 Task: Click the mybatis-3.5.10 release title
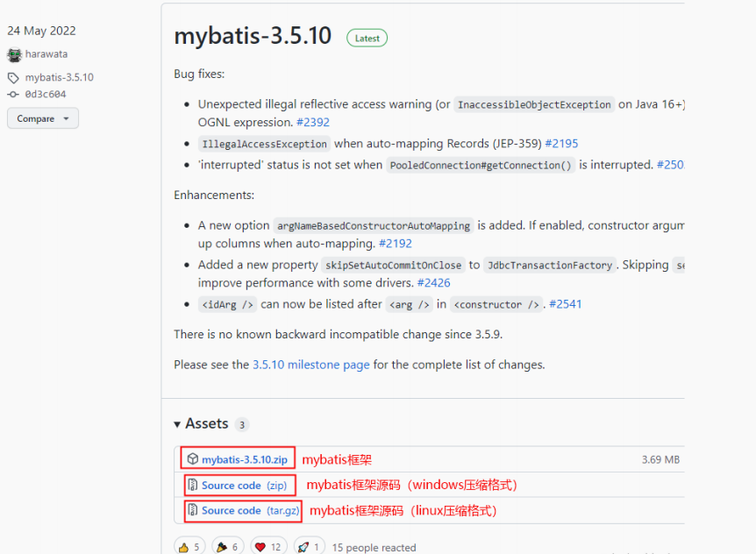point(253,36)
